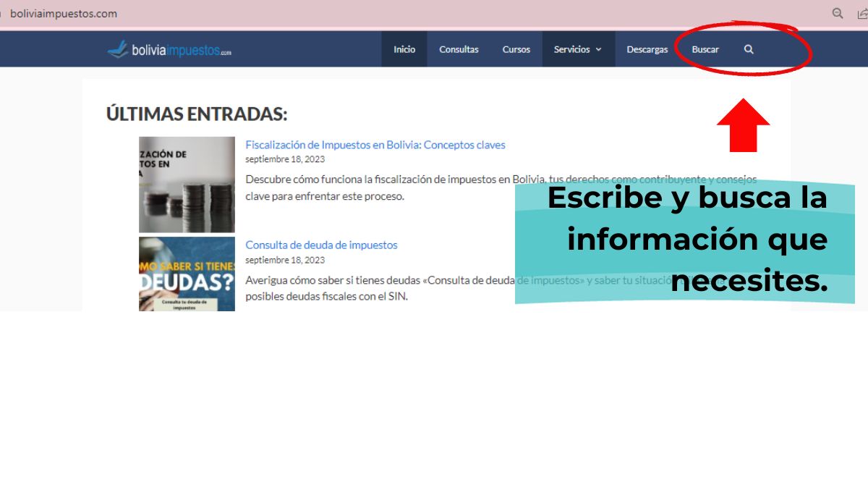This screenshot has height=485, width=868.
Task: Select the Buscar menu option
Action: (x=705, y=49)
